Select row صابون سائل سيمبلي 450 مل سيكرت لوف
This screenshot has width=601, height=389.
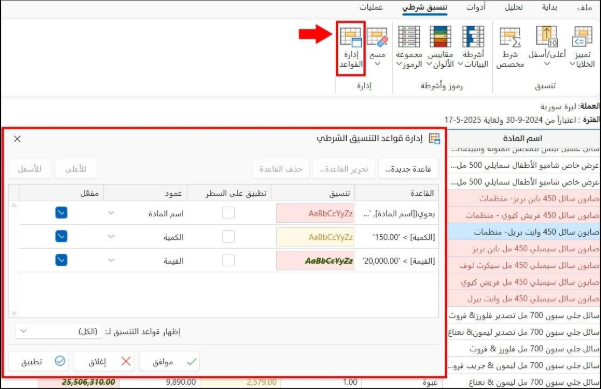click(524, 265)
